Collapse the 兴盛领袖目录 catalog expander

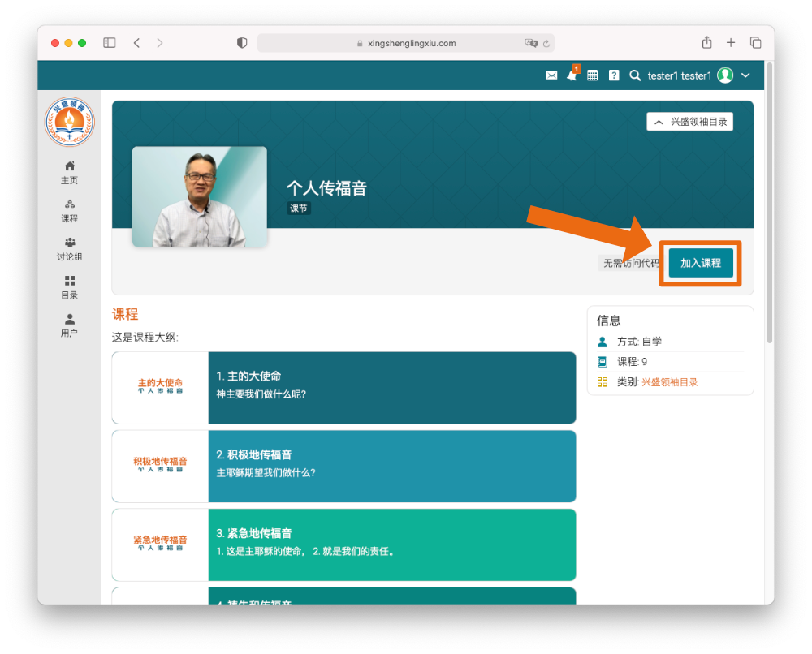(x=689, y=122)
